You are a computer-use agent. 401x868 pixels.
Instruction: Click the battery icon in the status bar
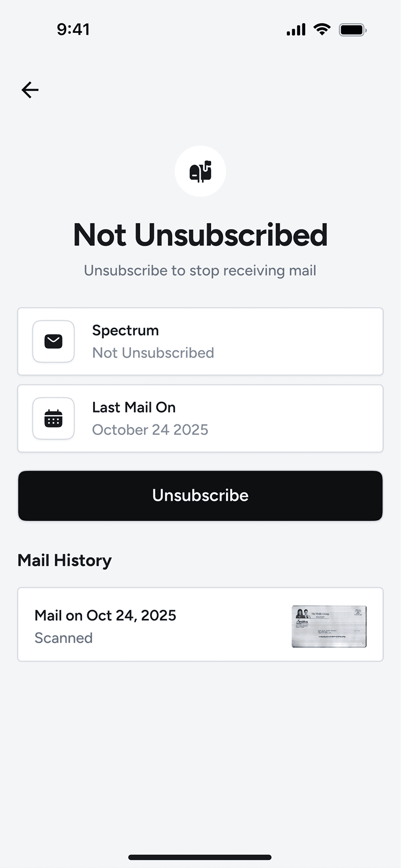[352, 30]
